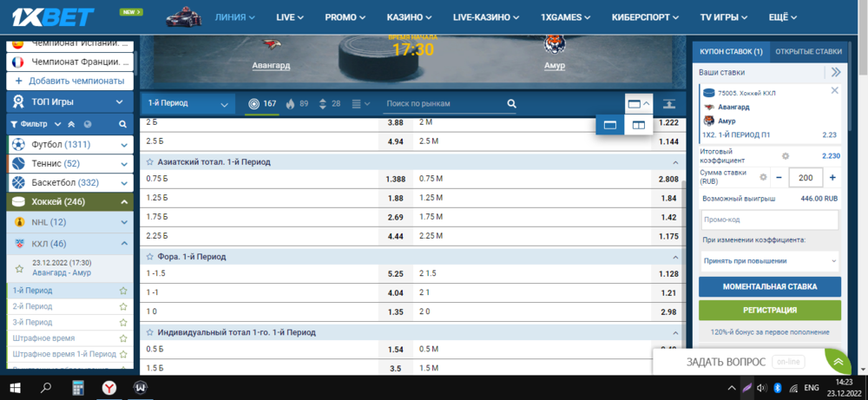The width and height of the screenshot is (868, 400).
Task: Click taskbar volume icon
Action: [x=762, y=388]
